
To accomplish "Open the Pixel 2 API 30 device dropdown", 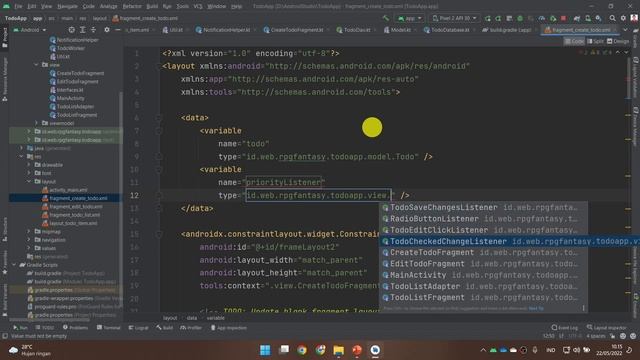I will click(454, 18).
